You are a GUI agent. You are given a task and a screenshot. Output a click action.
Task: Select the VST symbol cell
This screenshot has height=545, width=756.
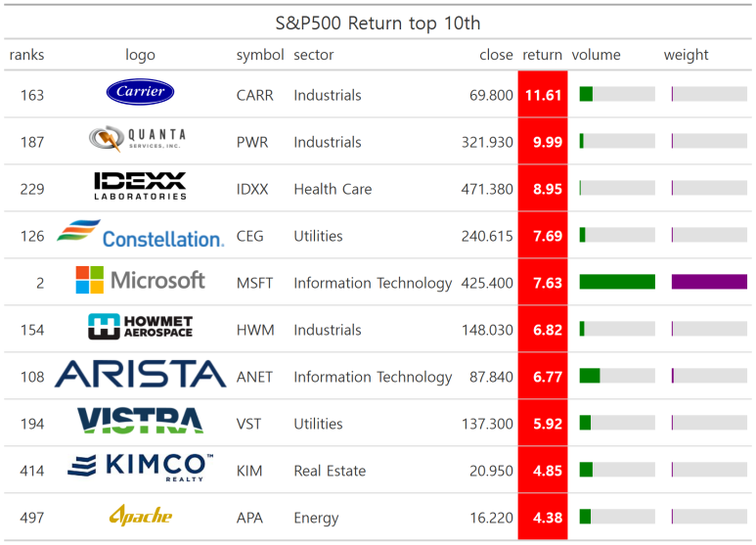[x=248, y=424]
